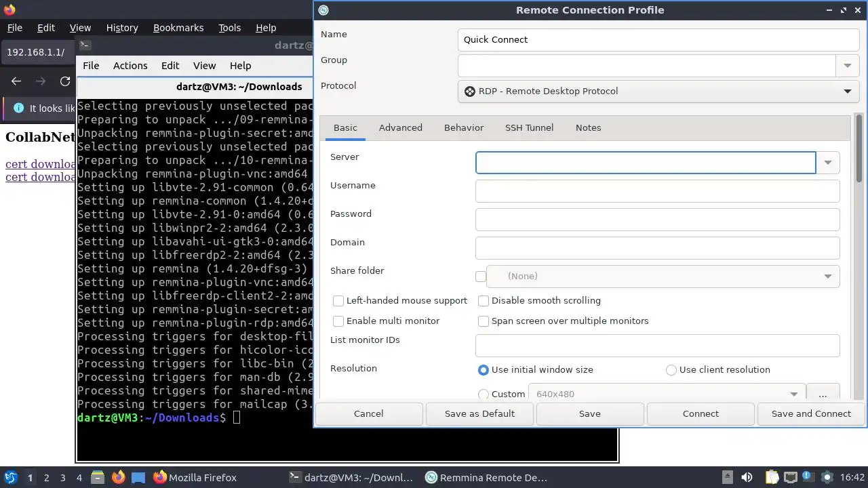
Task: Switch to Remmina Remote Desktop taskbar entry
Action: [486, 477]
